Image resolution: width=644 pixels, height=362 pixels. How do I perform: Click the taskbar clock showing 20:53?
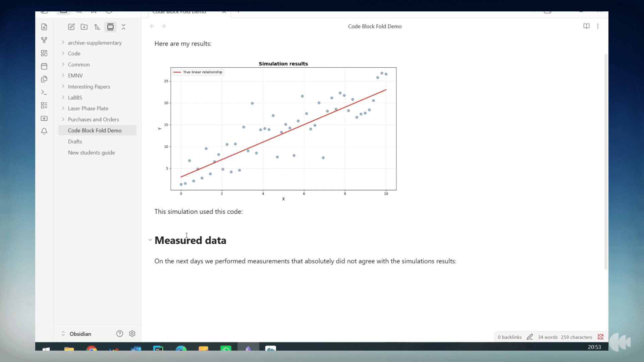click(594, 347)
